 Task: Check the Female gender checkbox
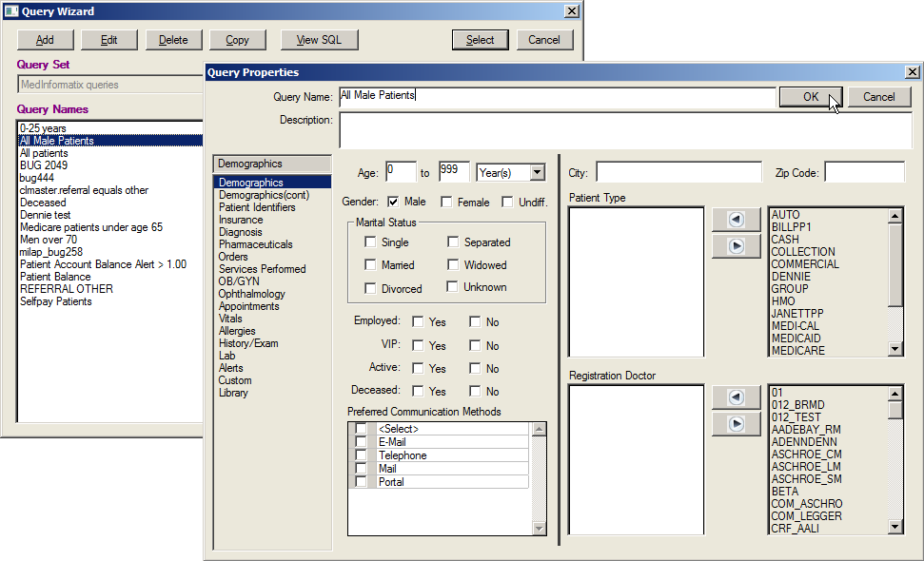pos(446,202)
